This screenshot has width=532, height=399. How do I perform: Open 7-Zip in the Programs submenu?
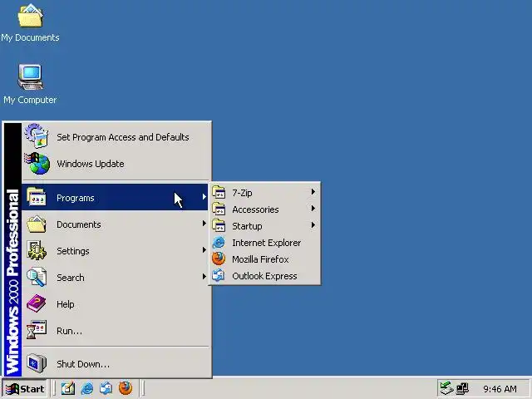click(x=265, y=193)
